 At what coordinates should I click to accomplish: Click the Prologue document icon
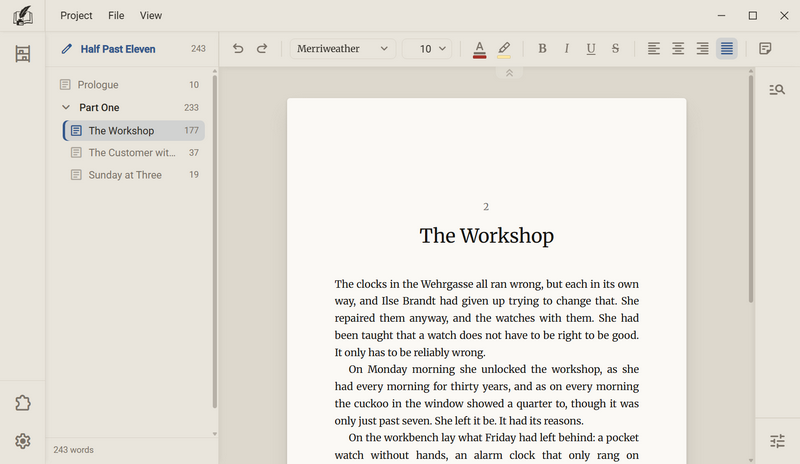65,85
